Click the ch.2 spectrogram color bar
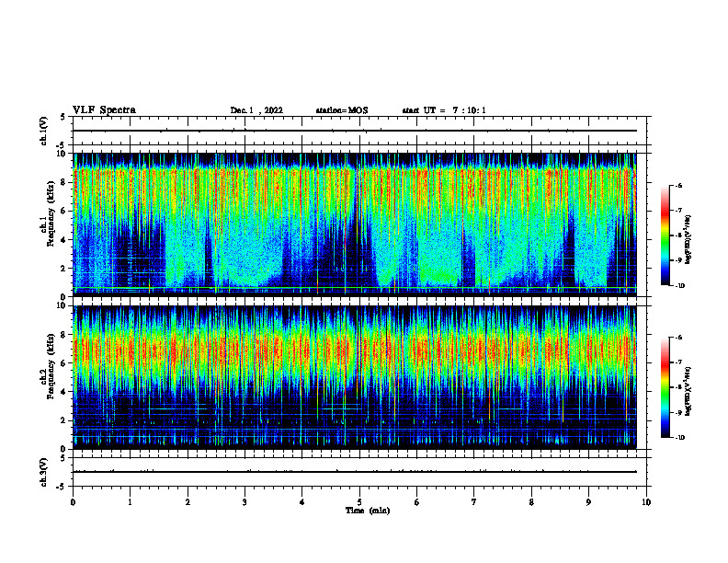Viewport: 728px width, 563px height. 665,387
